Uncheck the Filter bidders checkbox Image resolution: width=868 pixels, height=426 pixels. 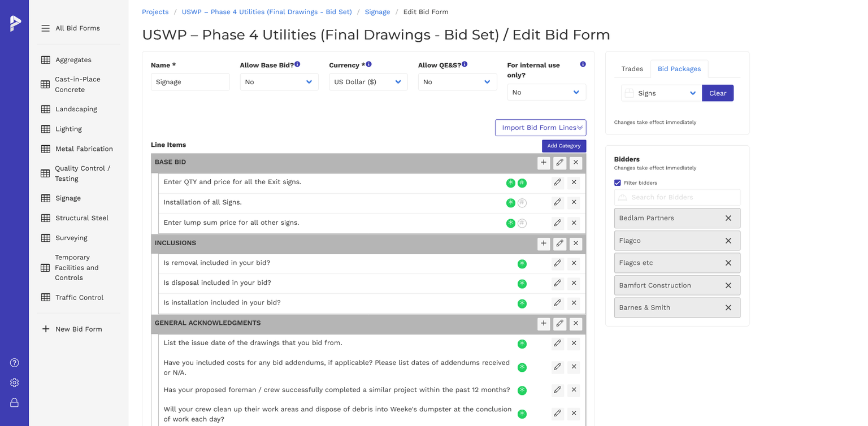pyautogui.click(x=617, y=183)
